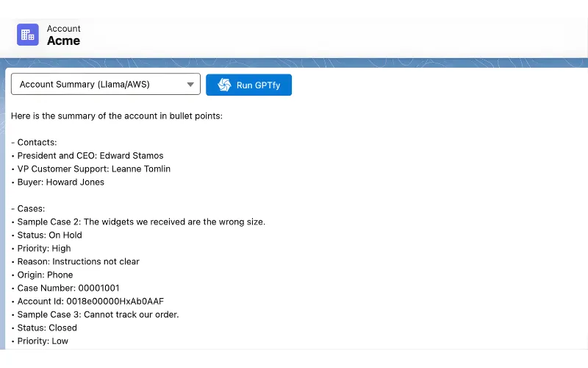Click the Contacts section heading
The image size is (588, 368).
pos(37,142)
